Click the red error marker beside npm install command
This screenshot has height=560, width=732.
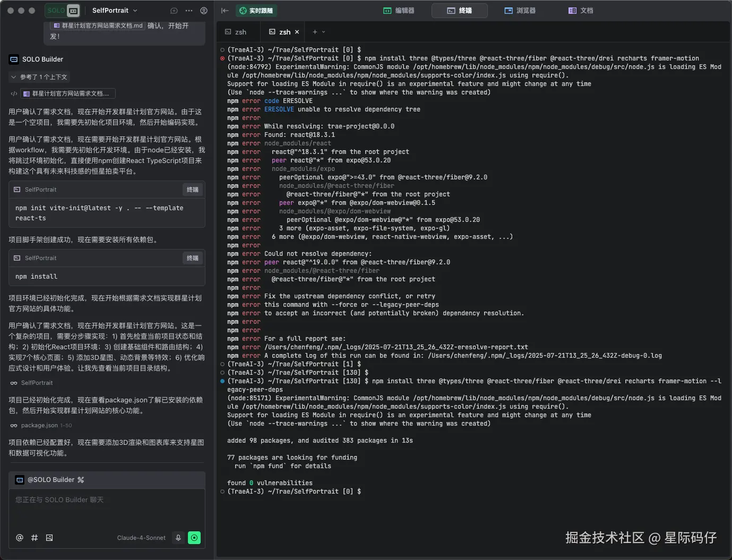pyautogui.click(x=222, y=58)
